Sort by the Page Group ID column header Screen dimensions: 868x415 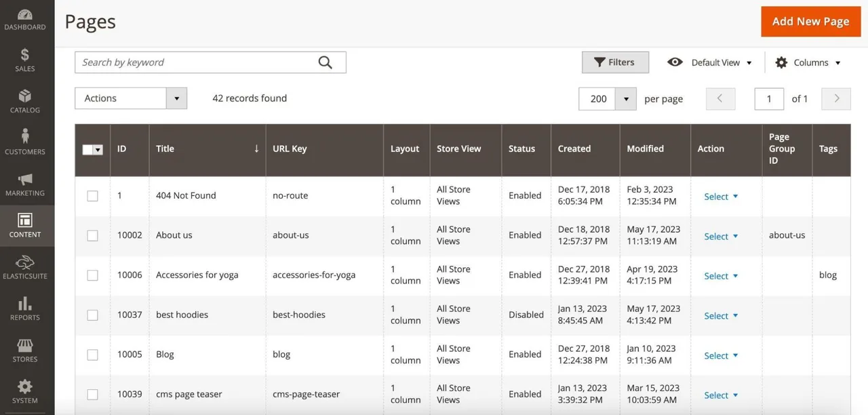tap(787, 149)
